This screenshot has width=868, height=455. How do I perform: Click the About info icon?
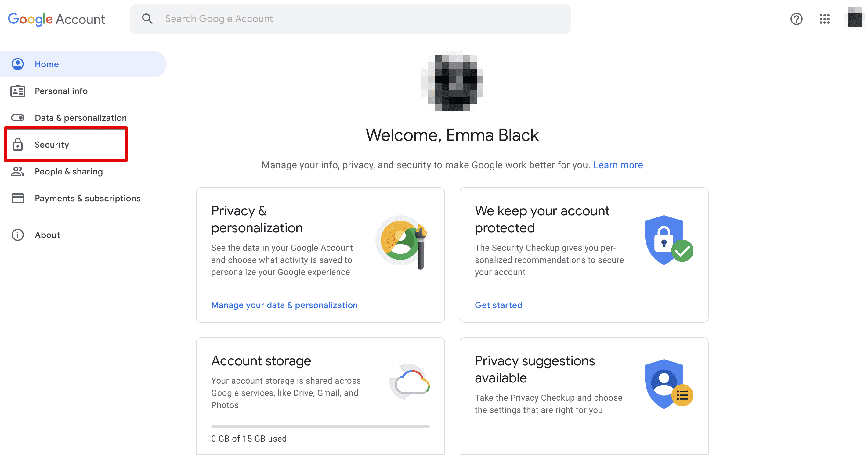[17, 235]
